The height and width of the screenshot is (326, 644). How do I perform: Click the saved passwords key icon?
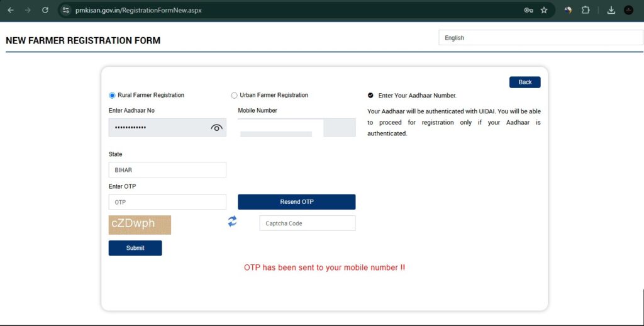tap(528, 10)
